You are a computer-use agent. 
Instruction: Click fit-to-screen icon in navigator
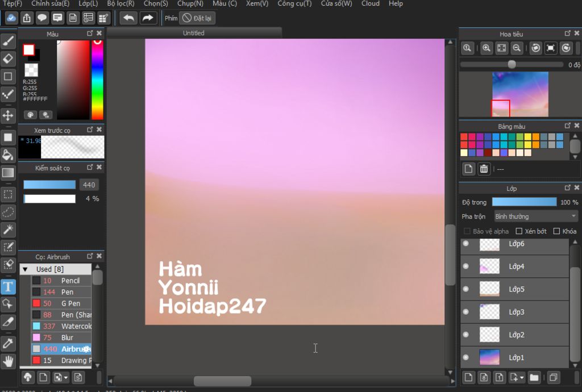point(501,48)
